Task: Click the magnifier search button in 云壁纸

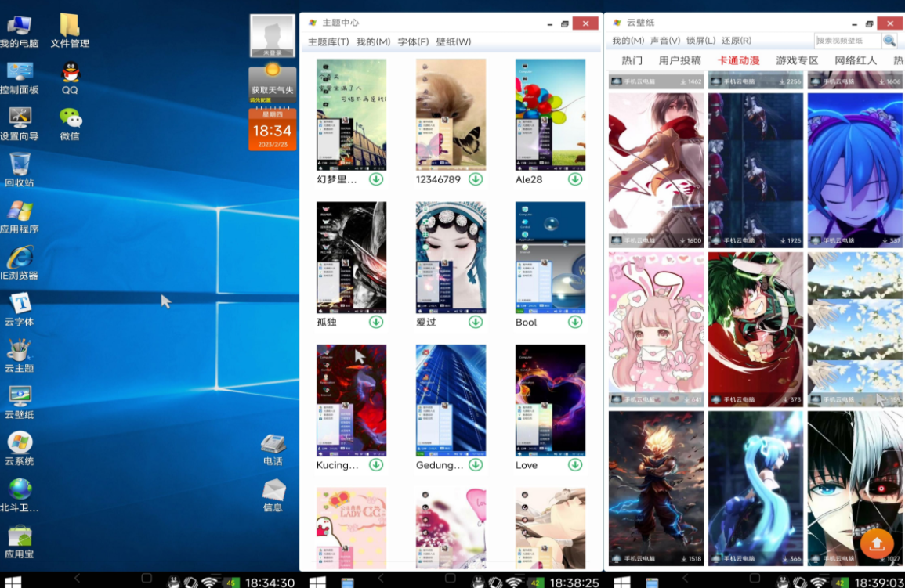Action: coord(889,41)
